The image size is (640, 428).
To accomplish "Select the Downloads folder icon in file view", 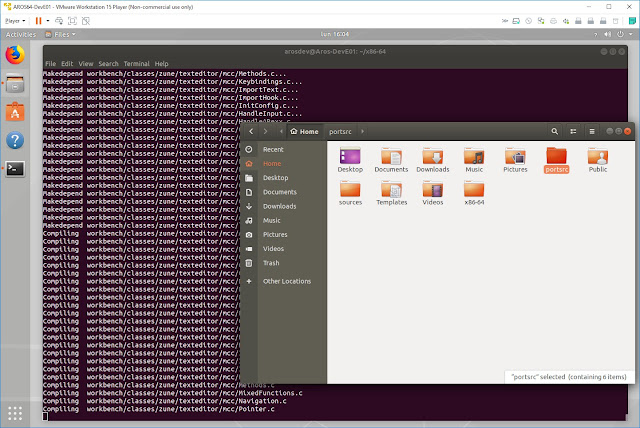I will pos(433,160).
